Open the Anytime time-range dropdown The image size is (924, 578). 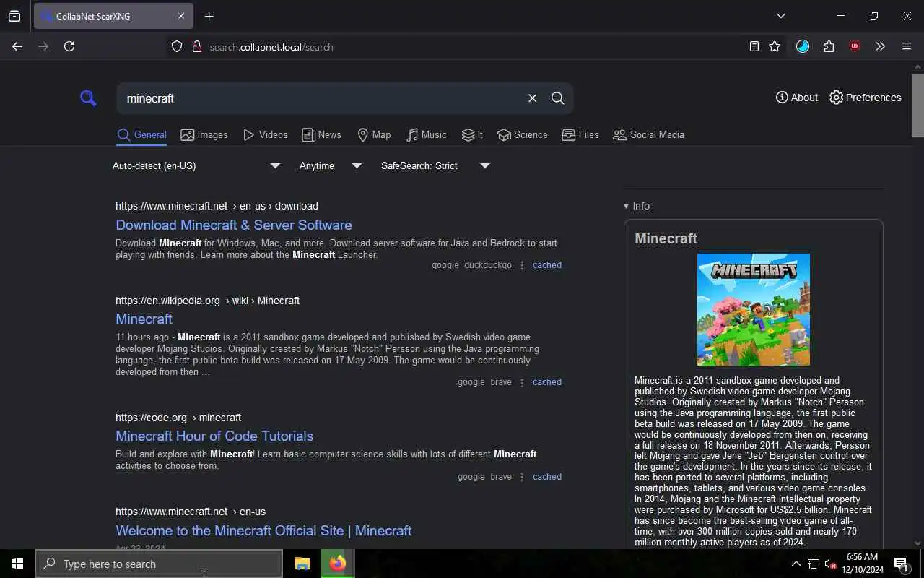(331, 165)
